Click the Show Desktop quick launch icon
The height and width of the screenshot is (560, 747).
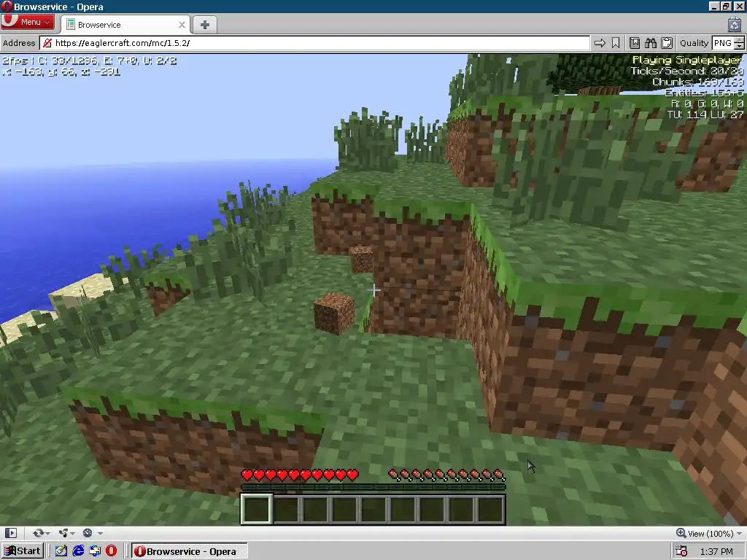point(61,551)
